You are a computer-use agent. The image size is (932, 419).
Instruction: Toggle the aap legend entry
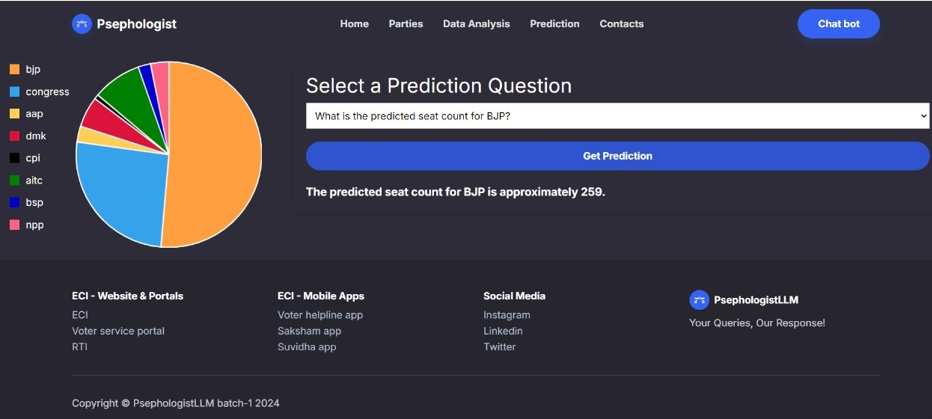[27, 114]
